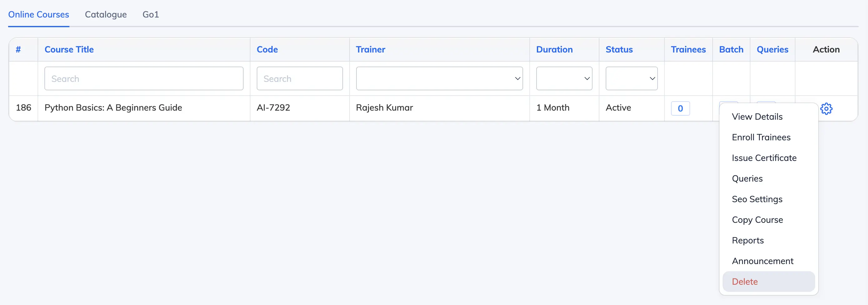Sort by Trainees column header
This screenshot has height=305, width=868.
[688, 49]
